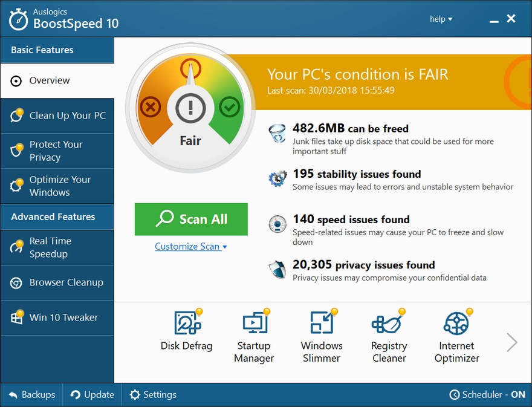Viewport: 532px width, 407px height.
Task: Click the Clean Up Your PC icon
Action: point(17,115)
